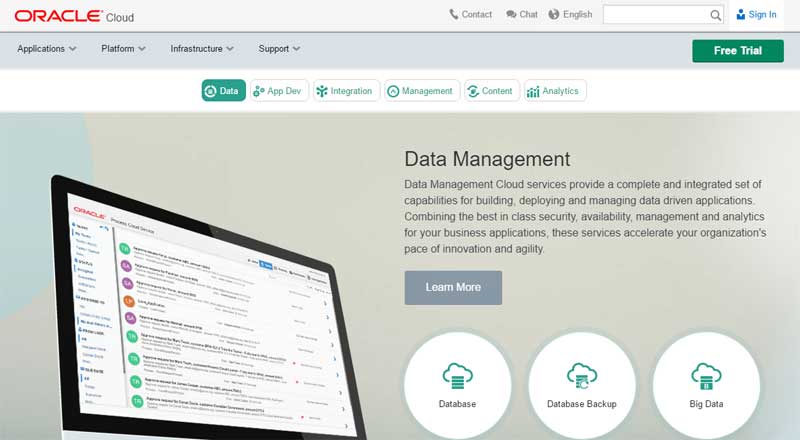
Task: Click the Sign In user icon
Action: (740, 14)
